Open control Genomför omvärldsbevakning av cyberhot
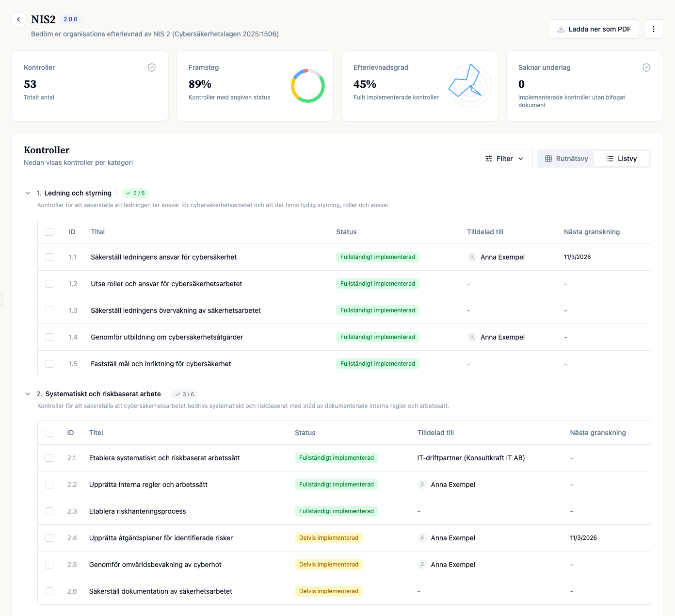675x616 pixels. pyautogui.click(x=155, y=565)
